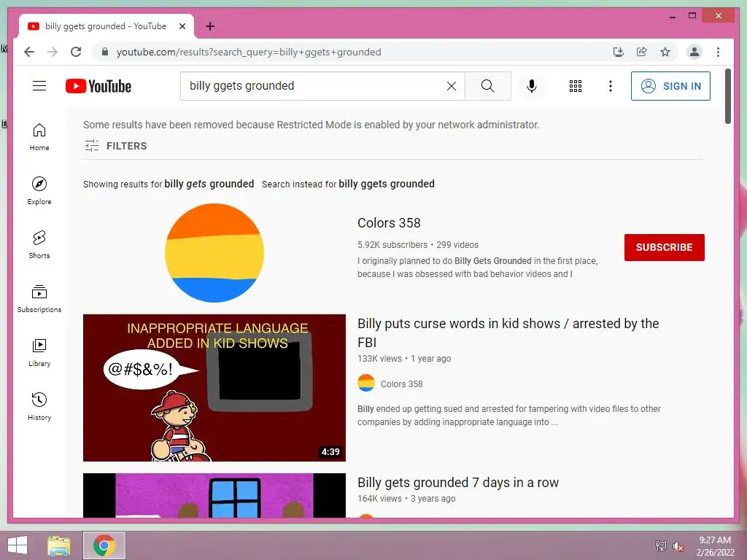Open Billy gets grounded 7 days video title
747x560 pixels.
[458, 483]
